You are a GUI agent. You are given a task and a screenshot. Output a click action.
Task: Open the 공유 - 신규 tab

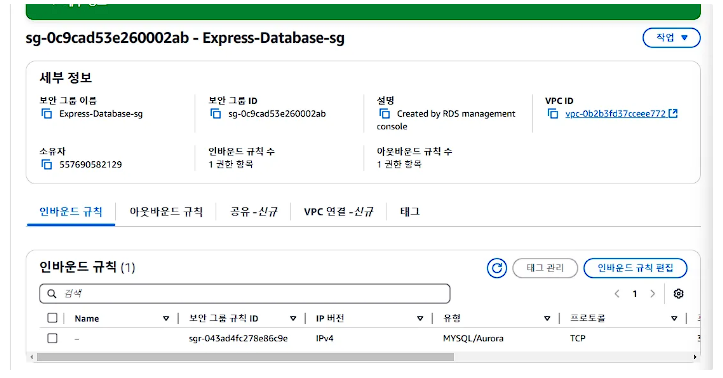click(x=254, y=212)
